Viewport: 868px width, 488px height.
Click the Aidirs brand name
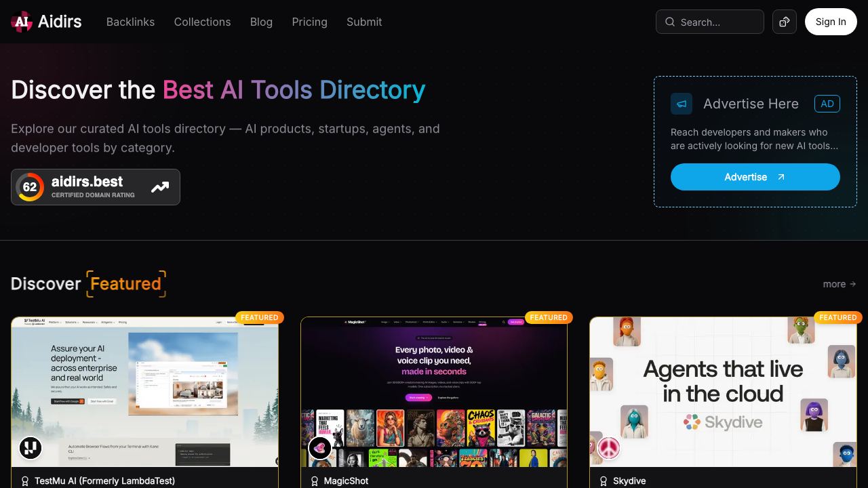click(x=60, y=22)
